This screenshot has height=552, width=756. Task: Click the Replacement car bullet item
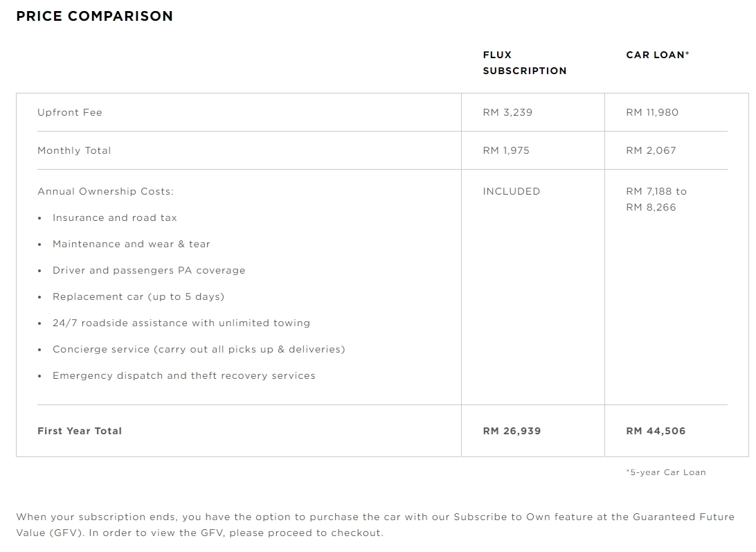(138, 296)
